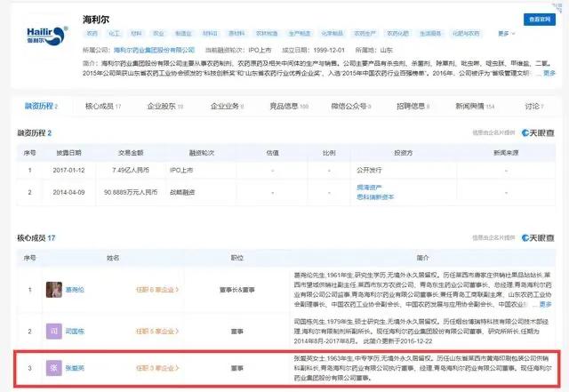Screen dimensions: 569x392
Task: Open the second investor link in the 2014-04-09 row
Action: (x=375, y=196)
